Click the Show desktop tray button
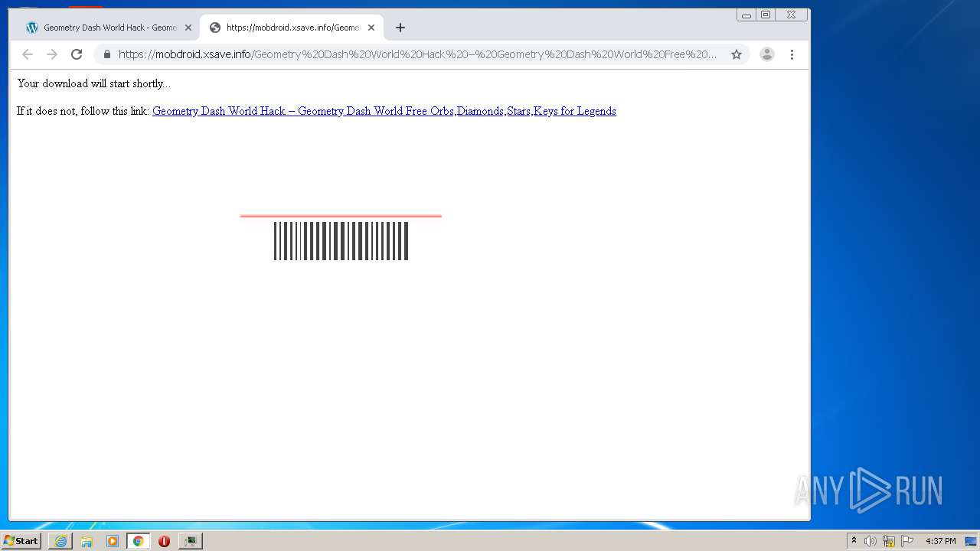This screenshot has width=980, height=551. click(x=971, y=541)
